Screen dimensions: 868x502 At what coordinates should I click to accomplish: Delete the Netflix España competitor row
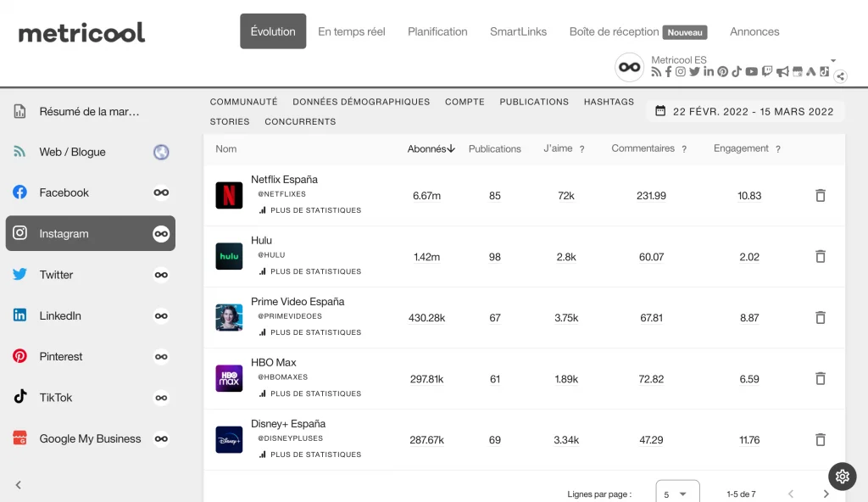pyautogui.click(x=821, y=195)
